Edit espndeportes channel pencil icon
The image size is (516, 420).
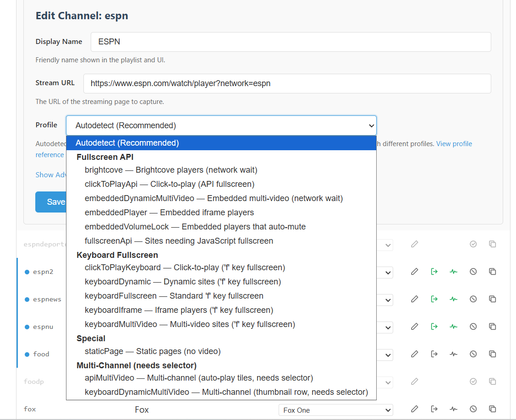(x=415, y=244)
